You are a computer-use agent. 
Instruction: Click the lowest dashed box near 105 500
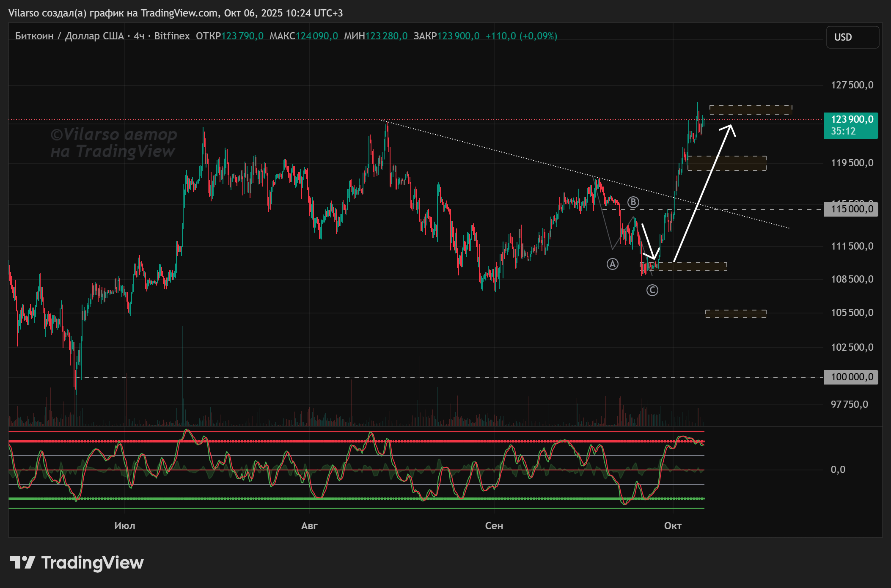point(735,313)
